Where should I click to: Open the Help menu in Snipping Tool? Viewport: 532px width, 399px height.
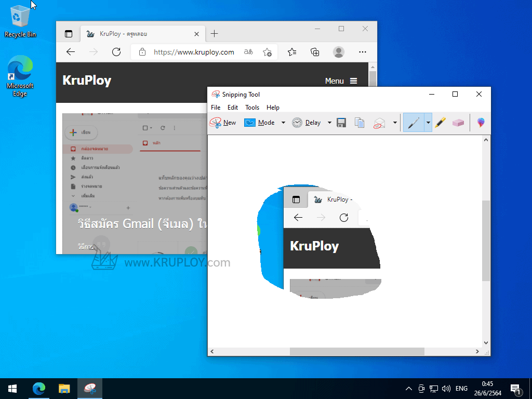273,108
